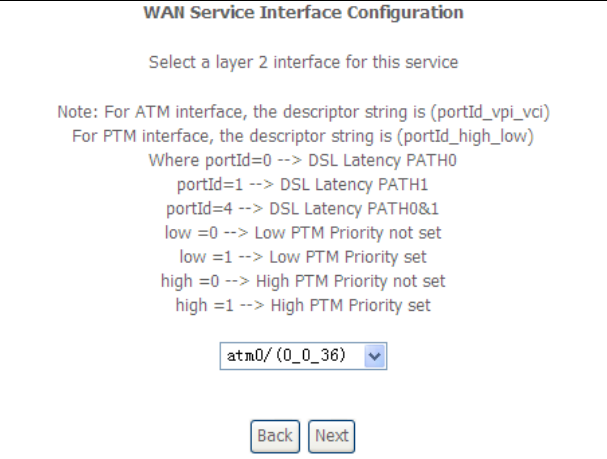Screen dimensions: 607x459
Task: Click the Next button
Action: pos(331,436)
